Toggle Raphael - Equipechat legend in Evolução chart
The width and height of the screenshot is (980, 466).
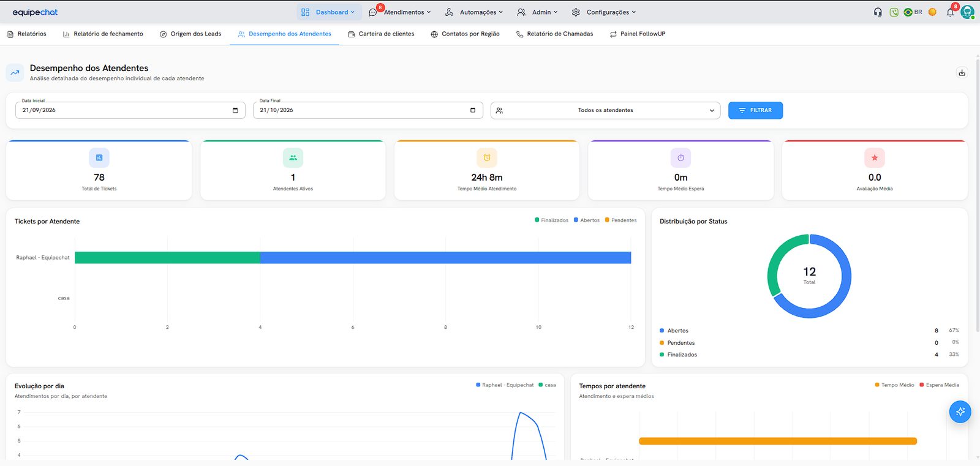[505, 385]
